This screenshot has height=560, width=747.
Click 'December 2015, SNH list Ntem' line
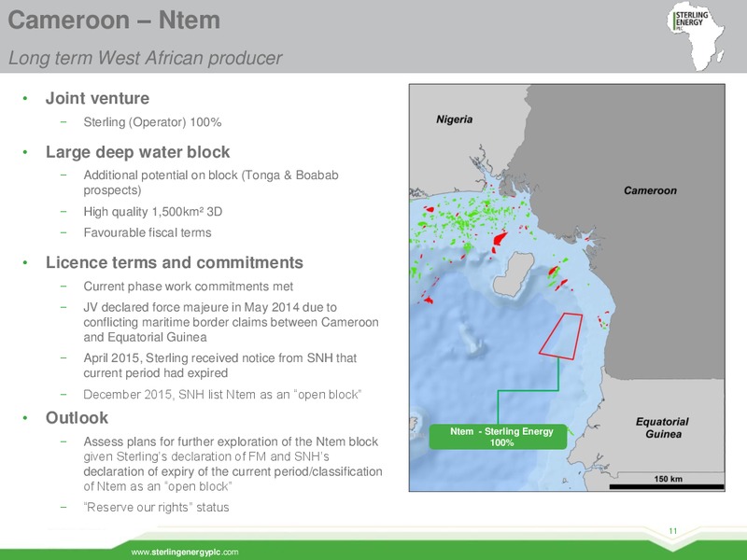coord(222,394)
